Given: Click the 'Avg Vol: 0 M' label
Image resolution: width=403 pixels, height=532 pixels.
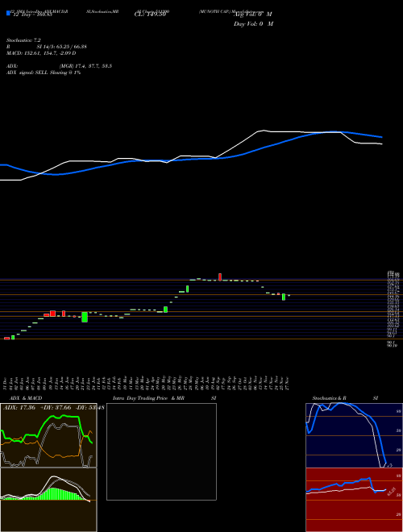Looking at the screenshot, I should tap(253, 15).
